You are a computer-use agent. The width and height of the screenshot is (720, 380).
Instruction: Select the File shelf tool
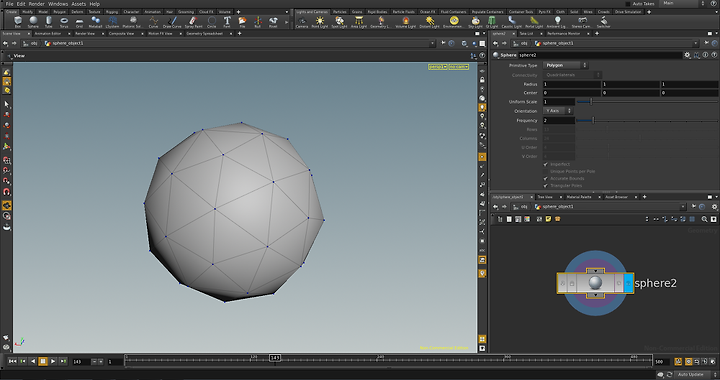pos(242,22)
